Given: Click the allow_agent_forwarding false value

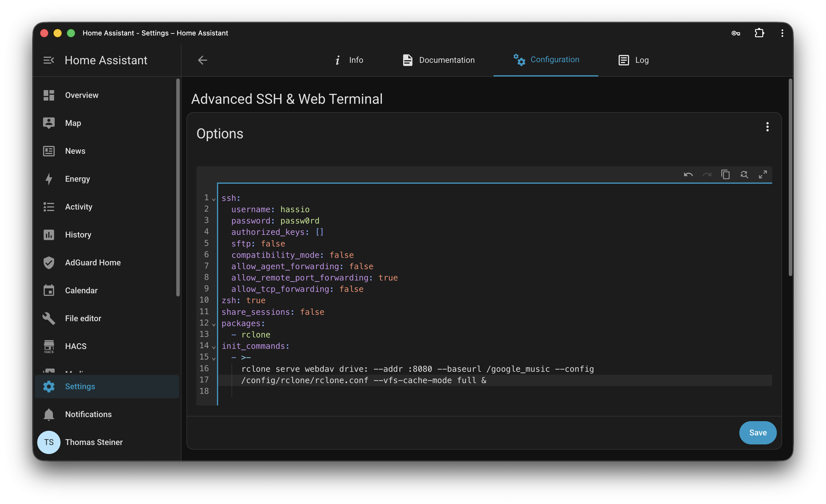Looking at the screenshot, I should (x=361, y=267).
